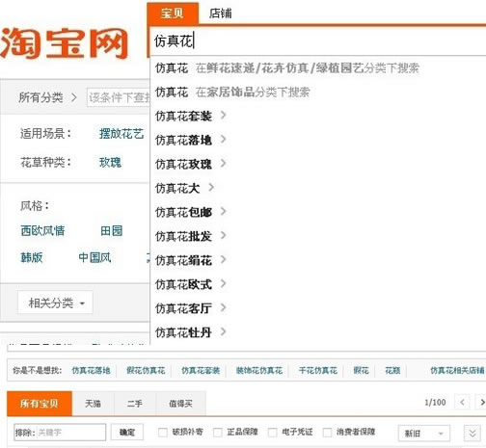The width and height of the screenshot is (486, 448).
Task: Click related search 假花仿真花
Action: [x=146, y=371]
